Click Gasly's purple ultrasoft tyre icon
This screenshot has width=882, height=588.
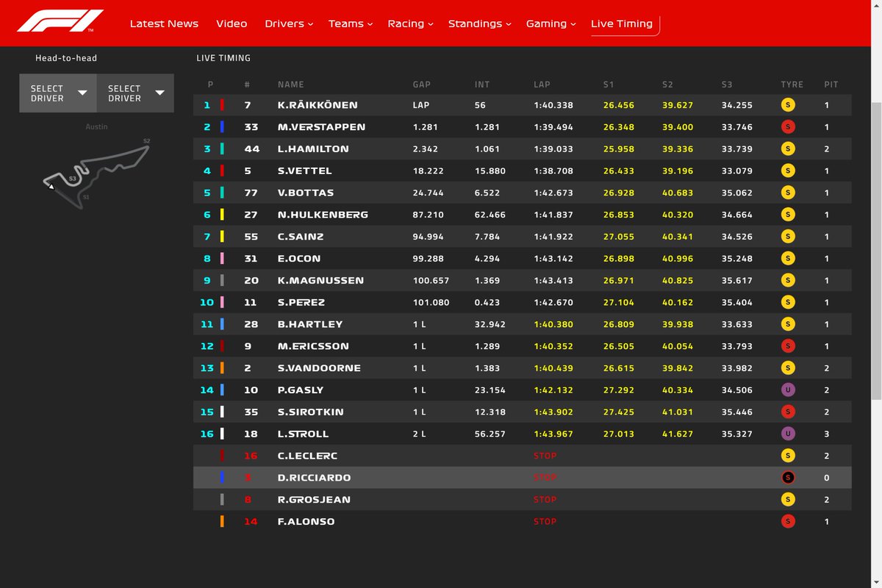coord(788,390)
